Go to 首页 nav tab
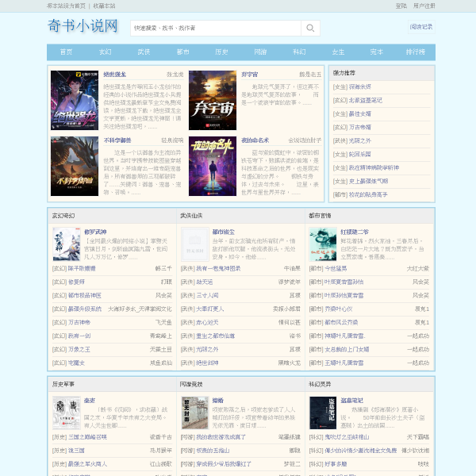This screenshot has width=476, height=476. [x=66, y=52]
